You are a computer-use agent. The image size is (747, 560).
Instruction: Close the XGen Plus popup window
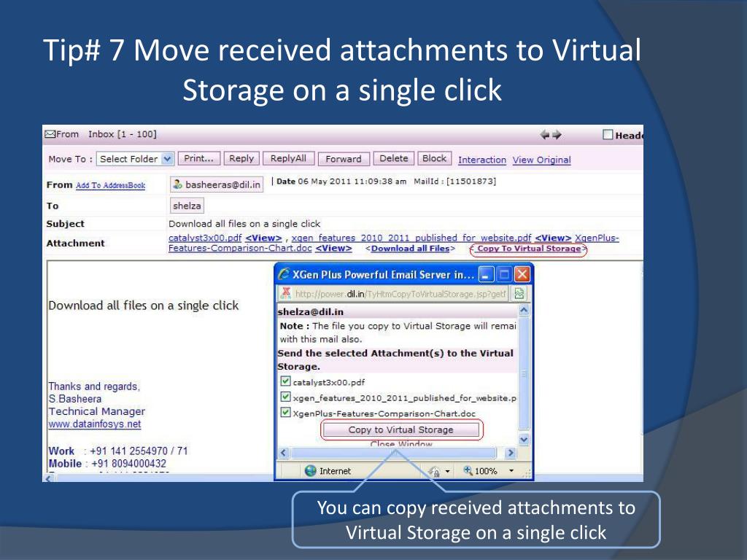(522, 274)
